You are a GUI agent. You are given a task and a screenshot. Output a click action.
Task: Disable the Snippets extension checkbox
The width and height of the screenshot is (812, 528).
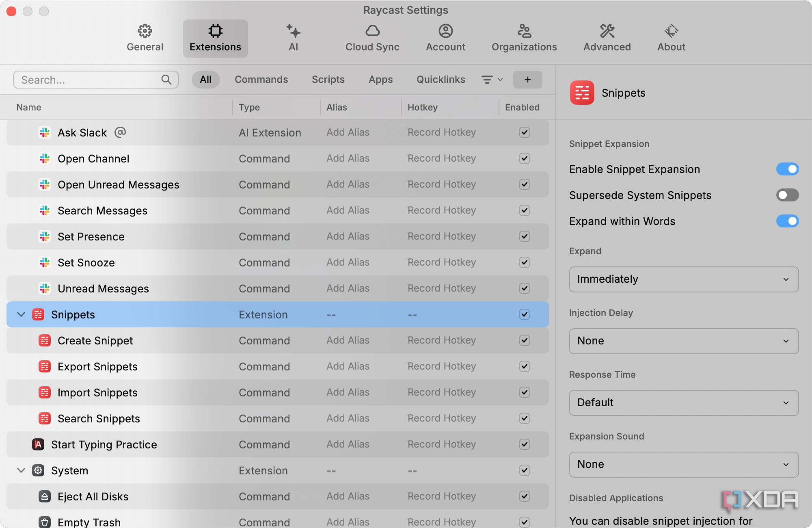click(525, 314)
